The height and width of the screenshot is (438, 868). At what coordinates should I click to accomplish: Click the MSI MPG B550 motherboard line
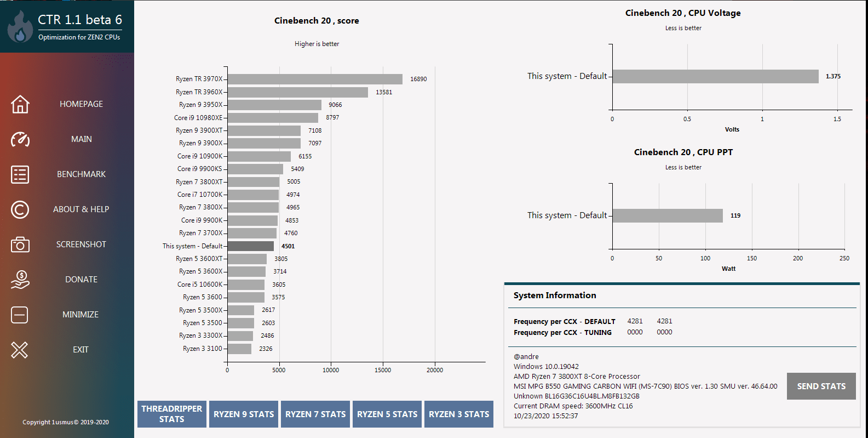coord(646,386)
